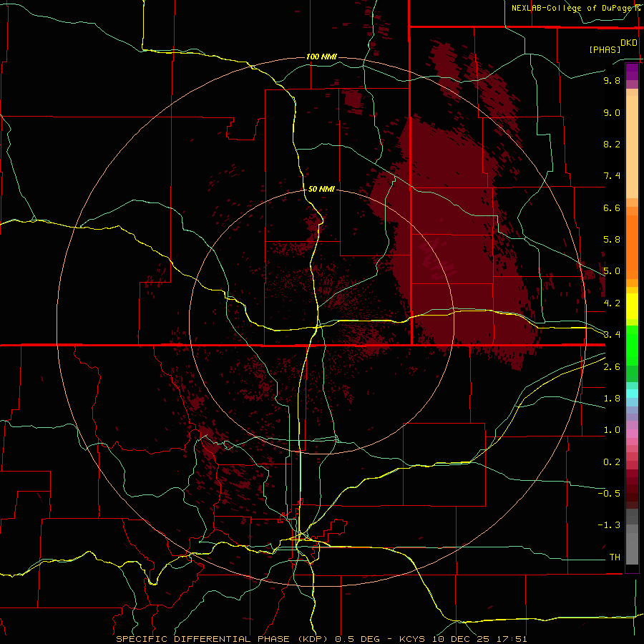Click the Specific Differential Phase KCYS caption

[x=321, y=639]
